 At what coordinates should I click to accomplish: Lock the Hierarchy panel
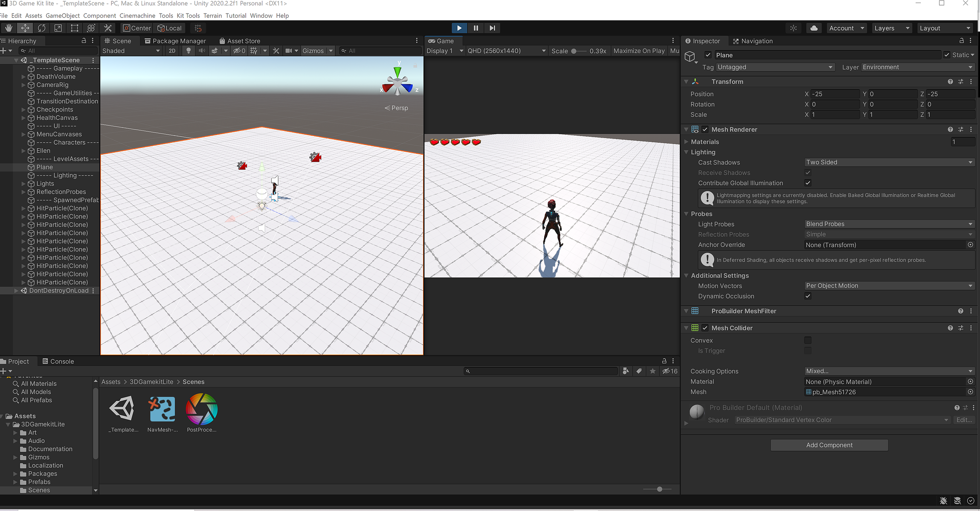point(84,41)
